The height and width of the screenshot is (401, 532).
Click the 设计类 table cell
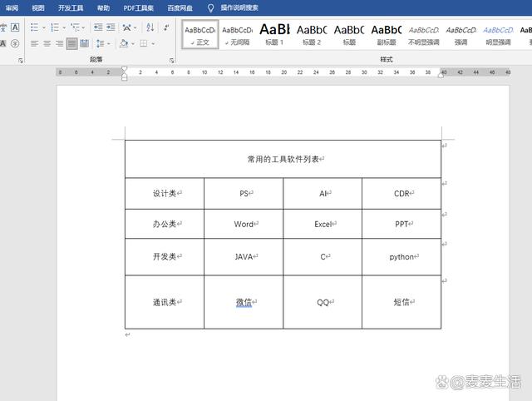click(165, 194)
